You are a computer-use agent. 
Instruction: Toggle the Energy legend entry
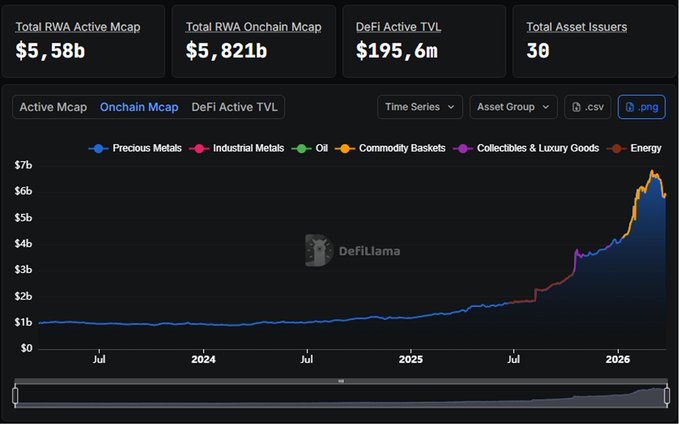coord(638,148)
